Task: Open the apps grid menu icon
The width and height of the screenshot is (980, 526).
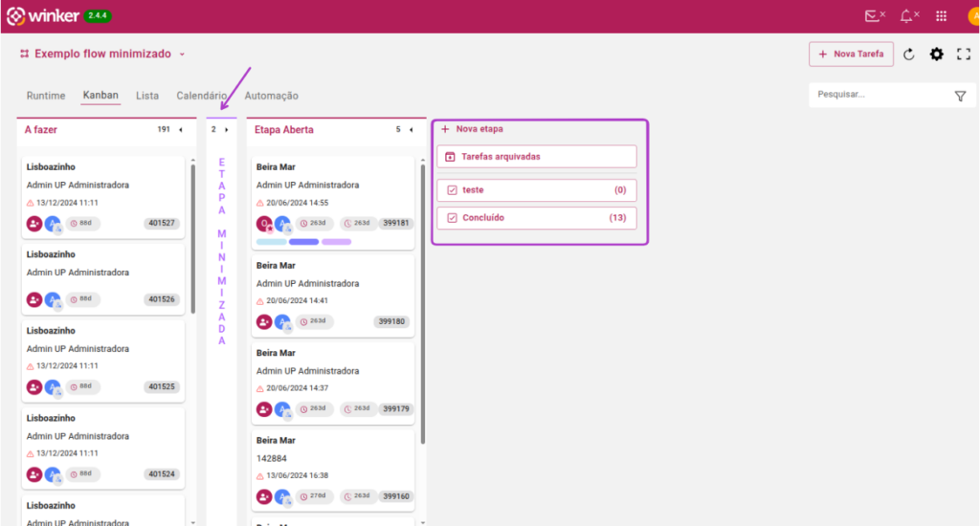Action: tap(942, 16)
